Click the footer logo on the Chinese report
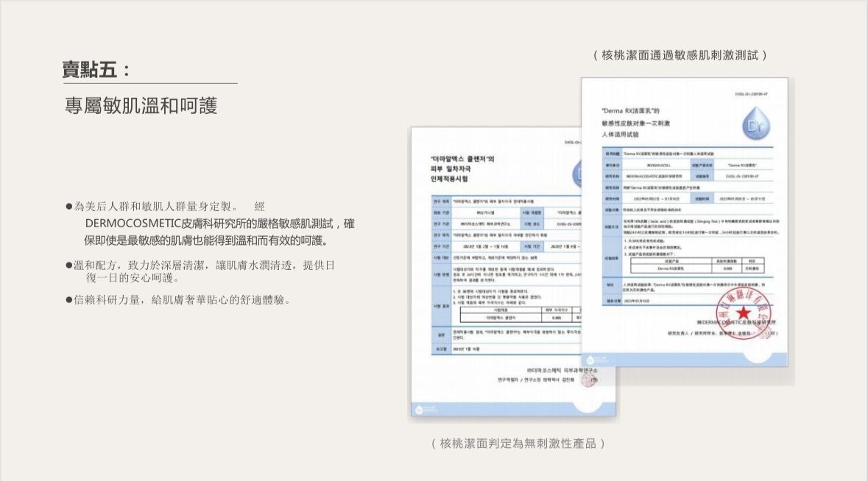 point(597,360)
